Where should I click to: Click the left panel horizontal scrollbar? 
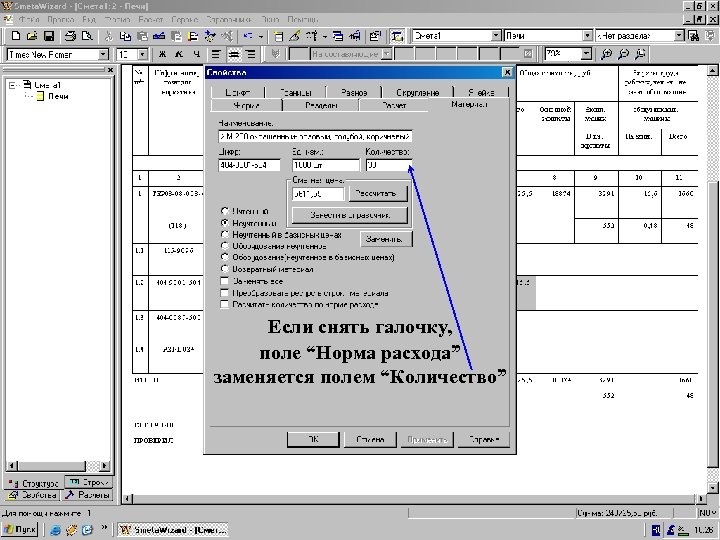[58, 466]
